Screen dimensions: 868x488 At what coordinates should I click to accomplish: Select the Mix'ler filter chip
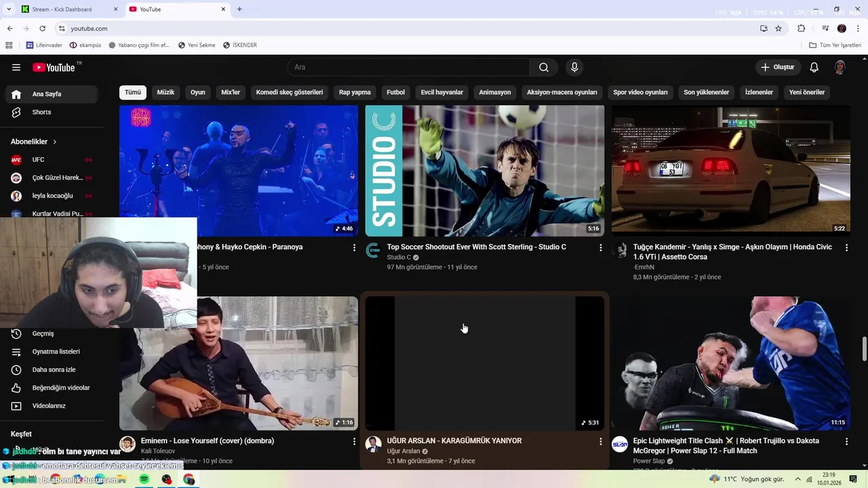pos(231,92)
